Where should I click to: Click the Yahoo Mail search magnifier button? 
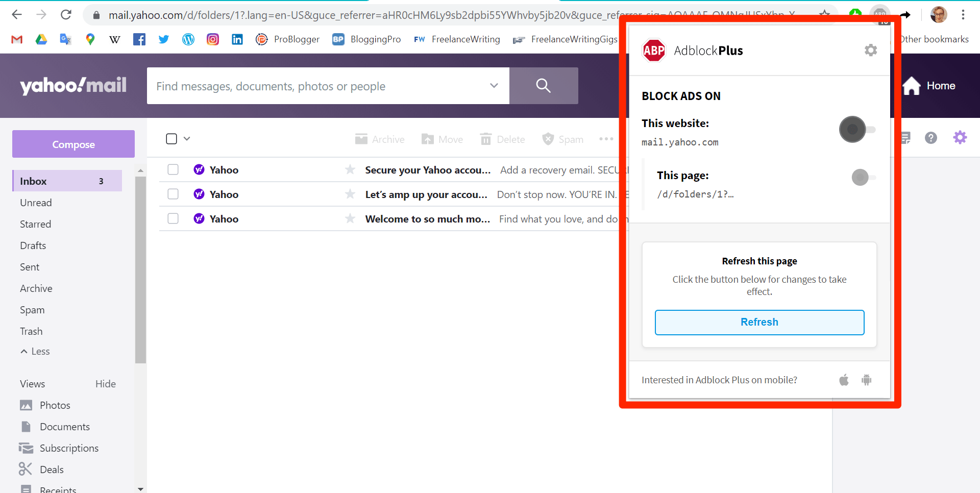[544, 86]
